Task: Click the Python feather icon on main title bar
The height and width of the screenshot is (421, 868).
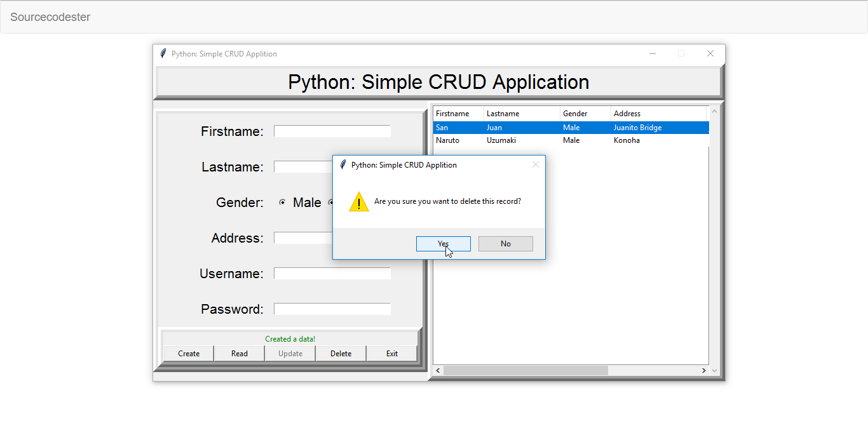Action: (163, 53)
